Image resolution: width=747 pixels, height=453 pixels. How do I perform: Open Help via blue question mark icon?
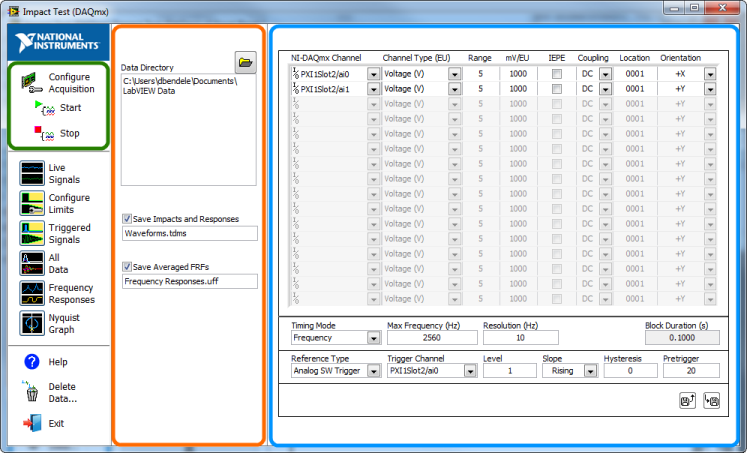coord(32,362)
